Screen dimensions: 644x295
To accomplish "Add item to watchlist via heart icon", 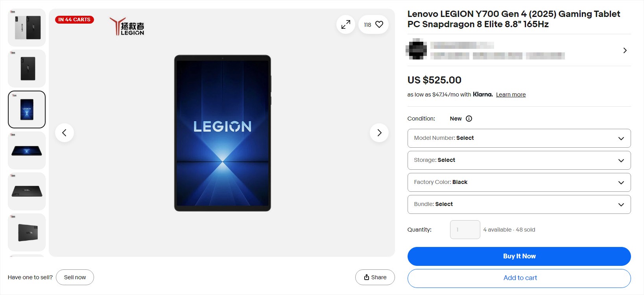I will coord(378,24).
